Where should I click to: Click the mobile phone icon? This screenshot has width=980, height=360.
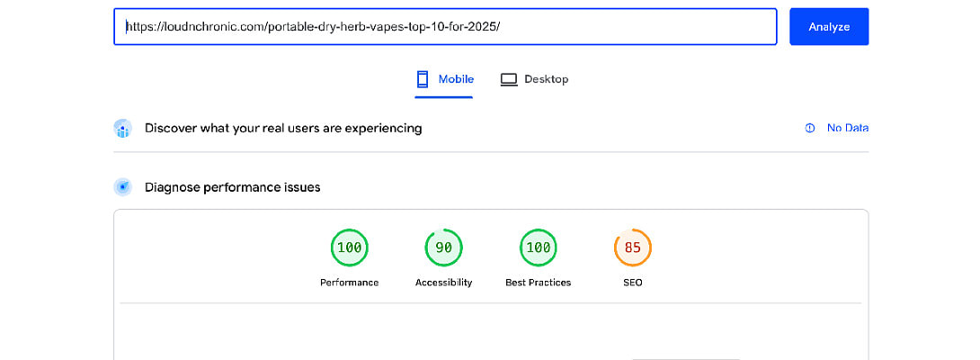click(422, 79)
